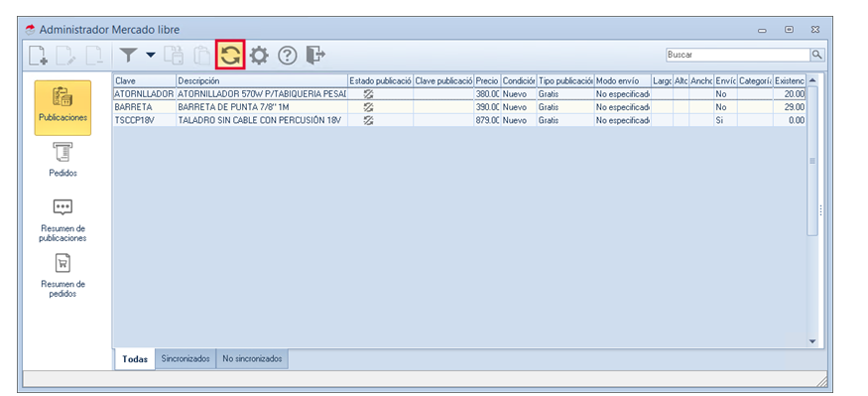Click the table scrollbar down arrow
Screen dimensions: 868x396
pos(812,341)
